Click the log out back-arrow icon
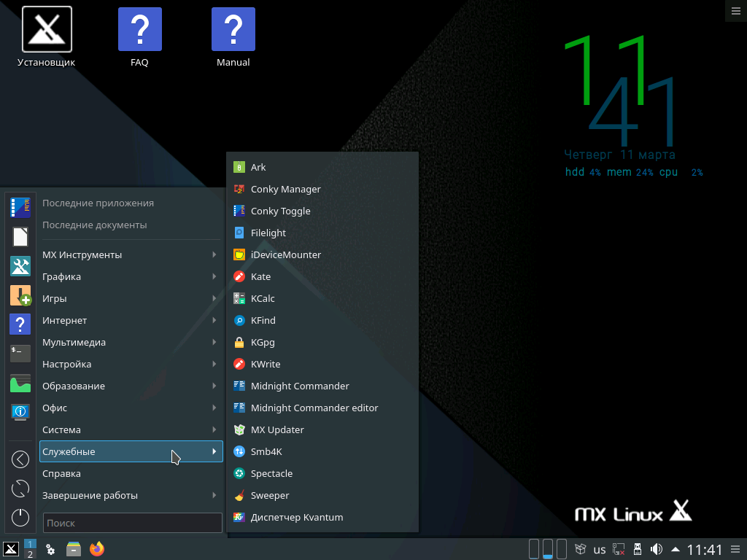Image resolution: width=747 pixels, height=560 pixels. [x=20, y=459]
